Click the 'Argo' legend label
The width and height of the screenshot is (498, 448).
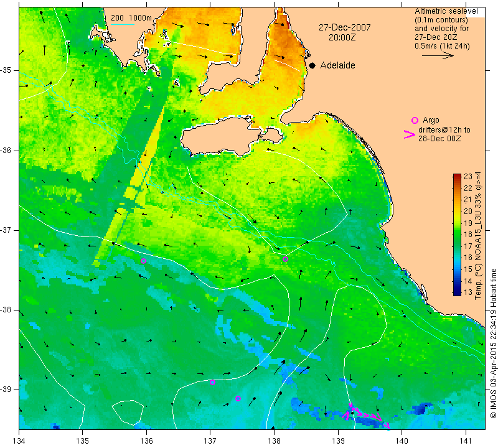(x=431, y=120)
